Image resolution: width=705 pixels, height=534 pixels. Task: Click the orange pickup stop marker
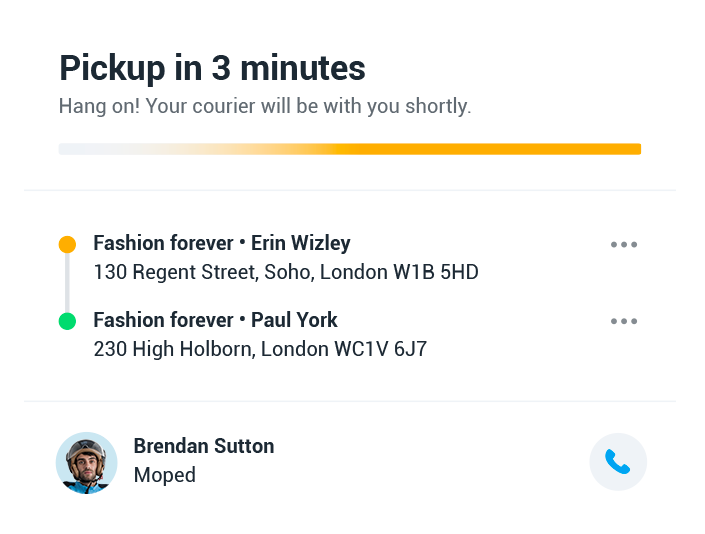(x=67, y=244)
